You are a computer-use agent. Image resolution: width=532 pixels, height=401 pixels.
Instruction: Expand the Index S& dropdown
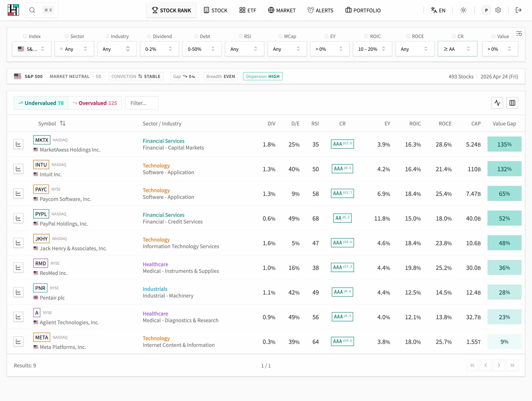point(32,49)
